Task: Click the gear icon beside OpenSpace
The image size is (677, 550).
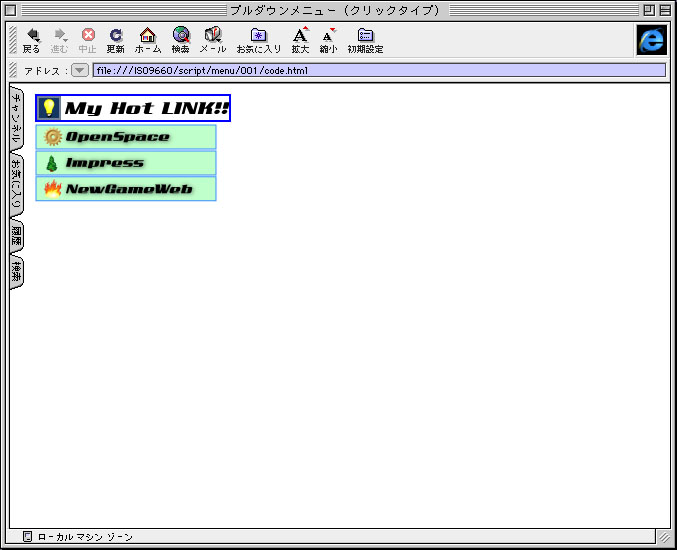Action: pos(53,137)
